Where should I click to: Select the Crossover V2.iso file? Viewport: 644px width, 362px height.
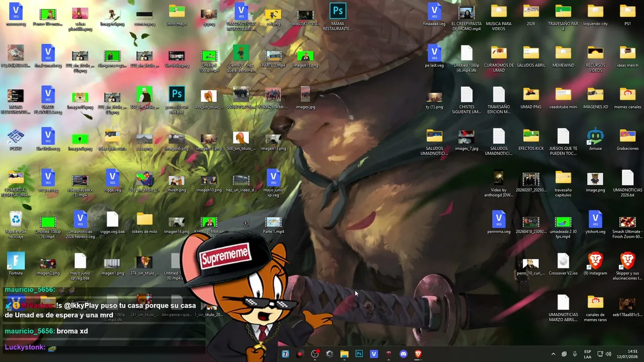click(563, 264)
